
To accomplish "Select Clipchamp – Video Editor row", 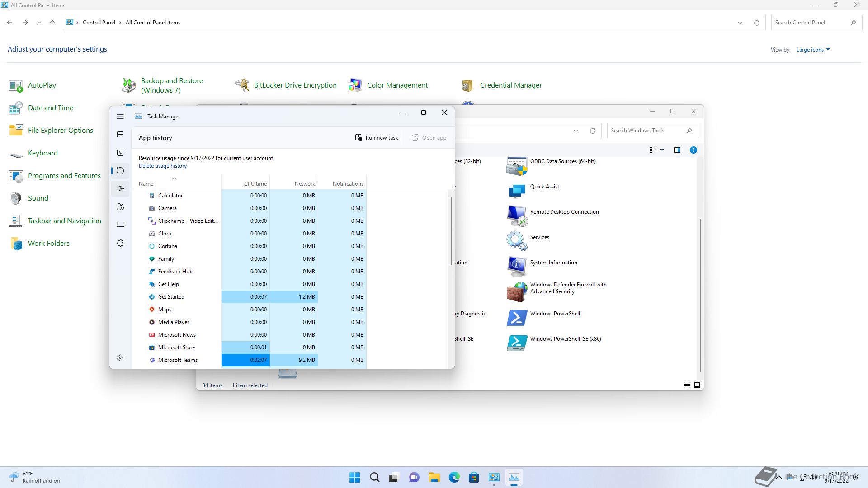I will click(x=249, y=221).
